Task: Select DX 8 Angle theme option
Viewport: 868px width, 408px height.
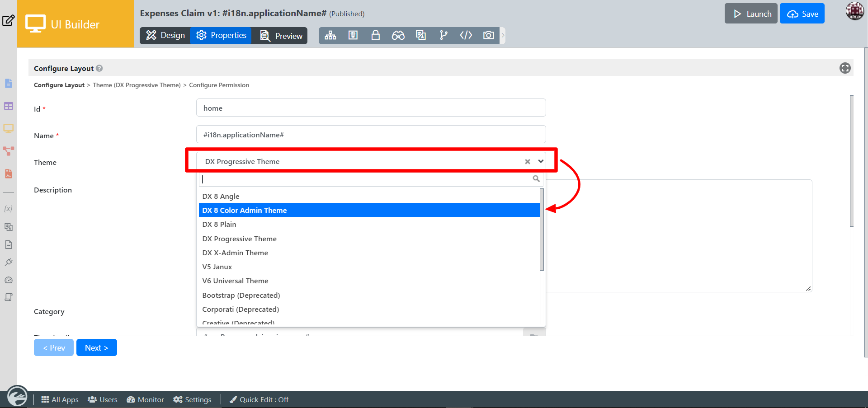Action: pos(369,196)
